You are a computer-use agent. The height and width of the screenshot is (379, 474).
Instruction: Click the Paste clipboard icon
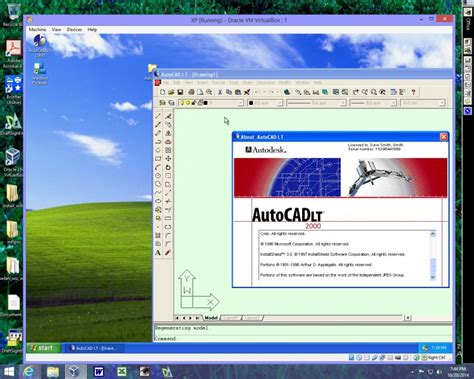coord(238,92)
